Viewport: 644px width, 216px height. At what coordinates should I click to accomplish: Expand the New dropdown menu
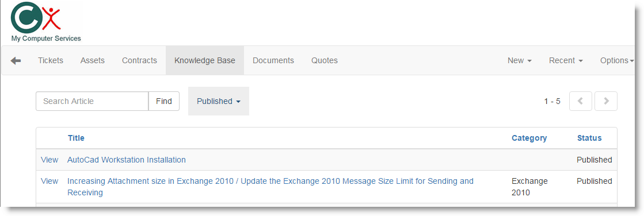click(x=520, y=61)
